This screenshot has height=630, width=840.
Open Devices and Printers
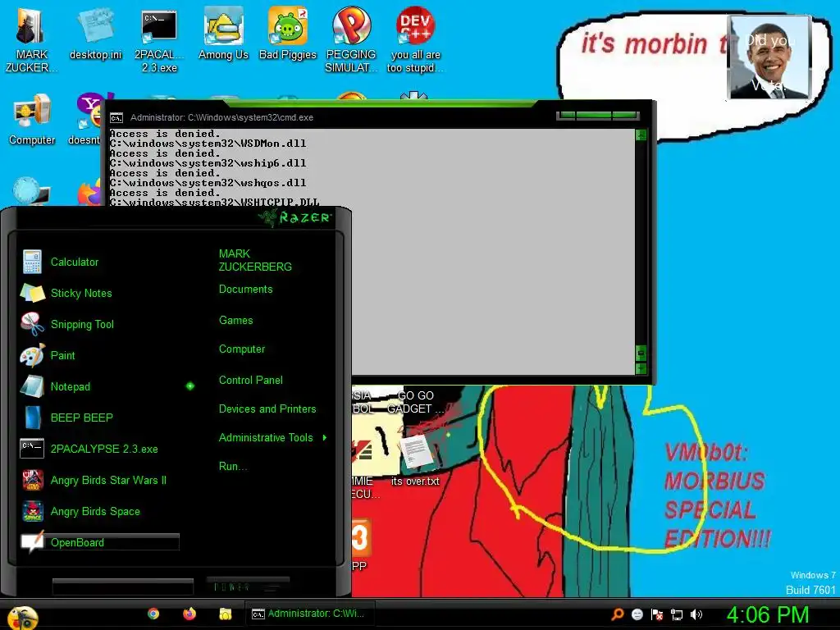267,409
